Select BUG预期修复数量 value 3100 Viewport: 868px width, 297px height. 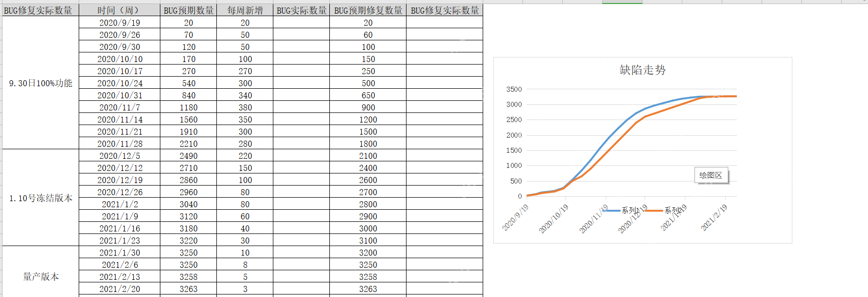pyautogui.click(x=368, y=241)
